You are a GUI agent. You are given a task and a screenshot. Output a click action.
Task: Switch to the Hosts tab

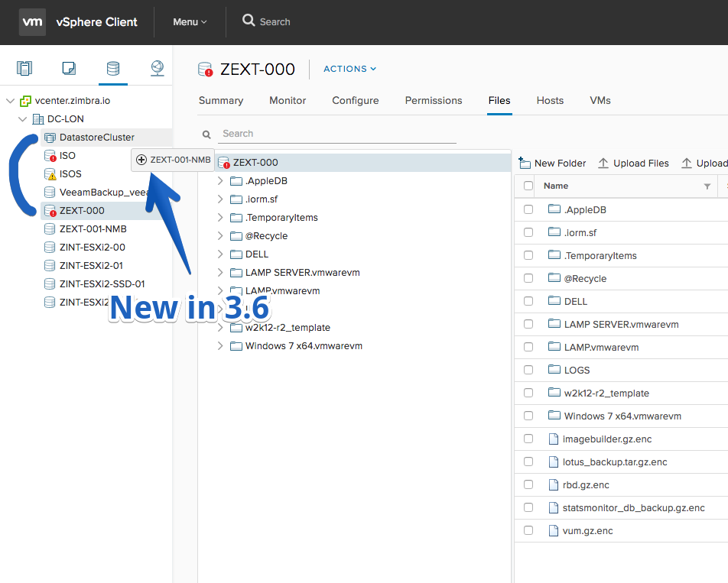pos(550,101)
